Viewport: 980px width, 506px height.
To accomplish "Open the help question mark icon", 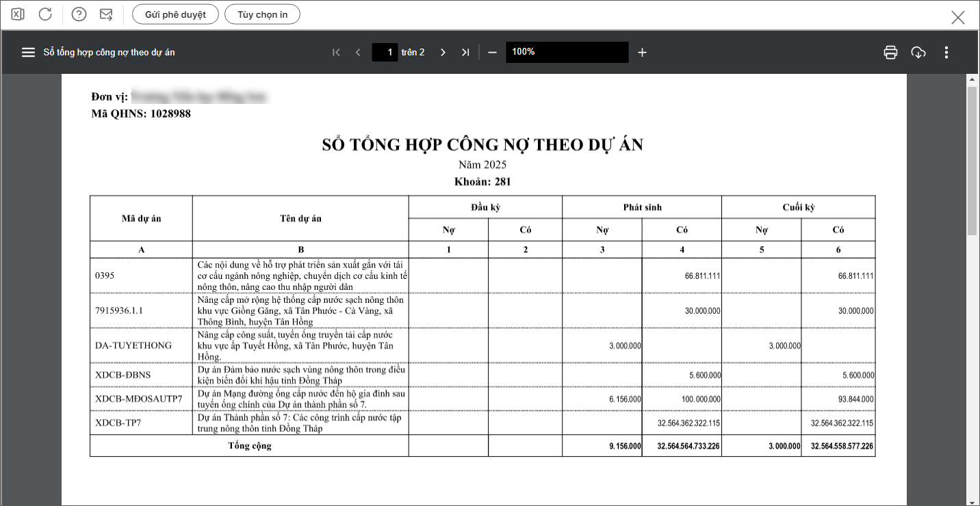I will [x=79, y=14].
